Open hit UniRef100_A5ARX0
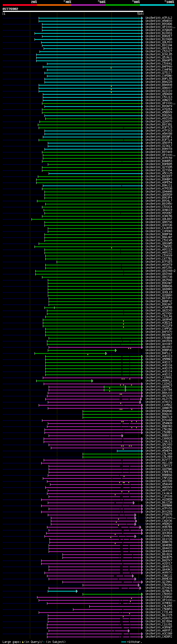This screenshot has height=644, width=177. click(x=159, y=21)
